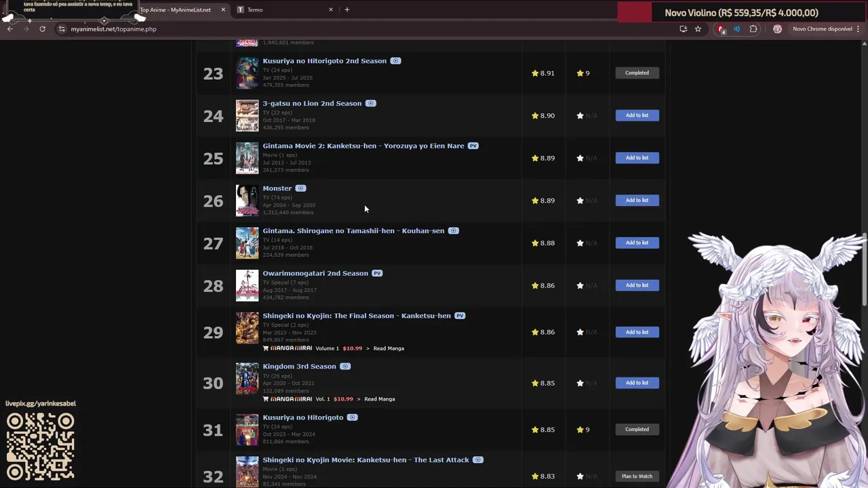Open Kingdom 3rd Season poster thumbnail
The width and height of the screenshot is (868, 488).
tap(247, 379)
